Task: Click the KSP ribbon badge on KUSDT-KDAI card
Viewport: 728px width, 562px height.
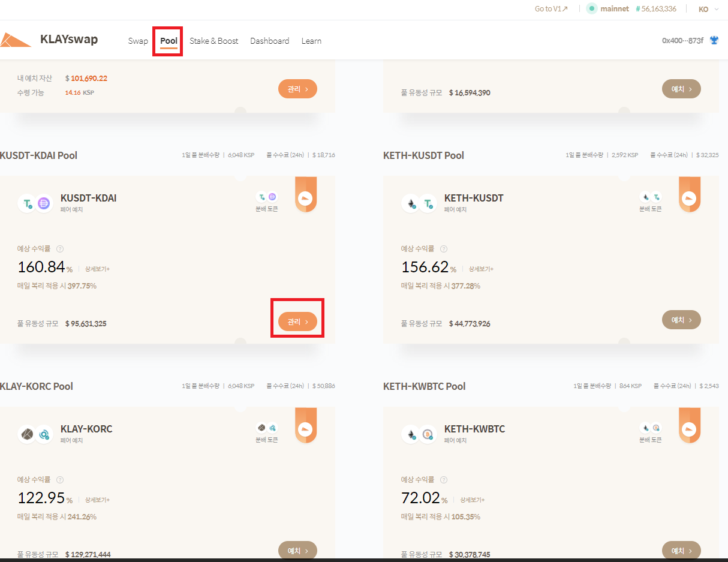Action: click(306, 195)
